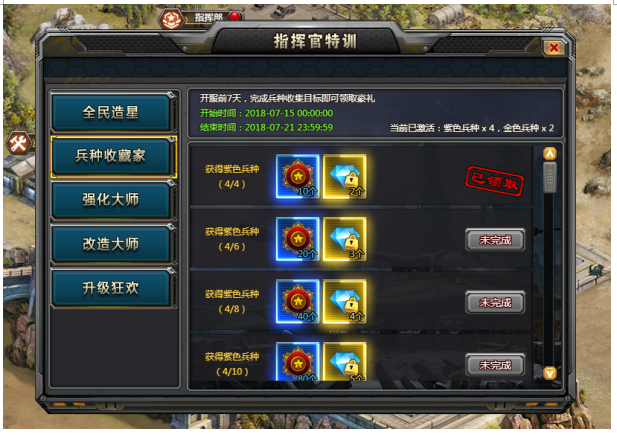Click the scroll up arrow of reward list

click(x=550, y=154)
